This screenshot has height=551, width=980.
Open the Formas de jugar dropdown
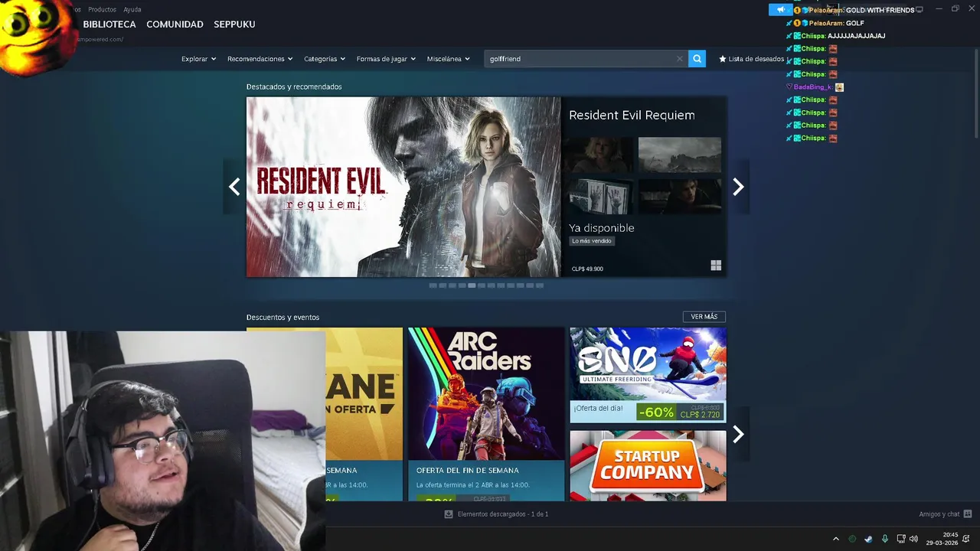tap(386, 59)
